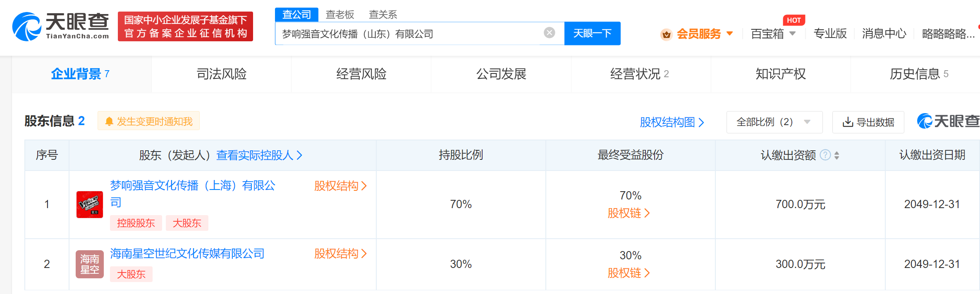The width and height of the screenshot is (980, 294).
Task: Switch to the 司法风险 tab
Action: [x=221, y=74]
